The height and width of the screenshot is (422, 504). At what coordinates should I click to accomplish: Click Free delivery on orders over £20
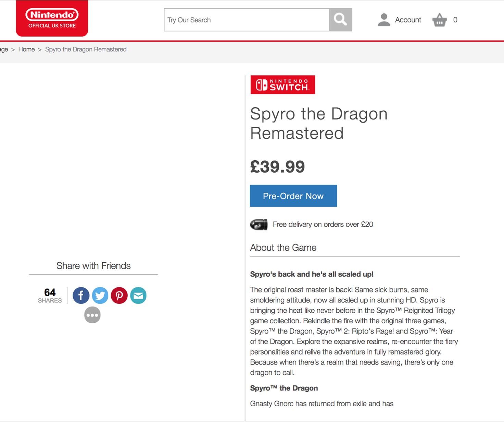(x=323, y=224)
